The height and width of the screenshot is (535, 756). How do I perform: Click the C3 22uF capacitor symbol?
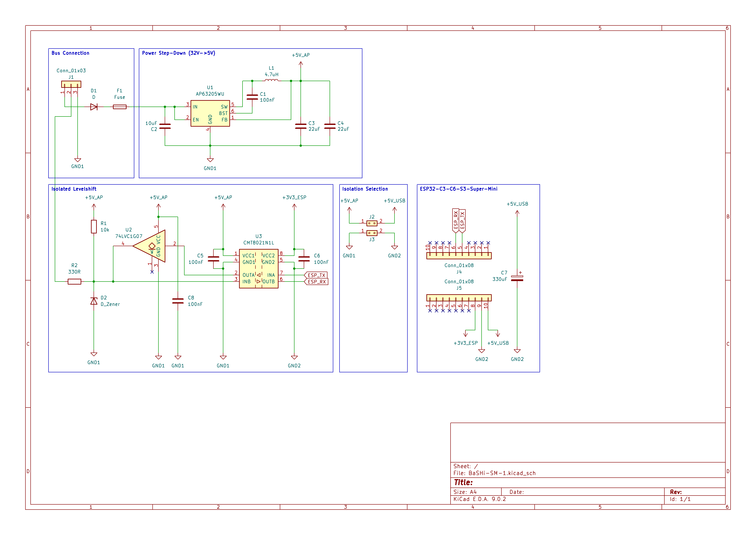point(301,126)
